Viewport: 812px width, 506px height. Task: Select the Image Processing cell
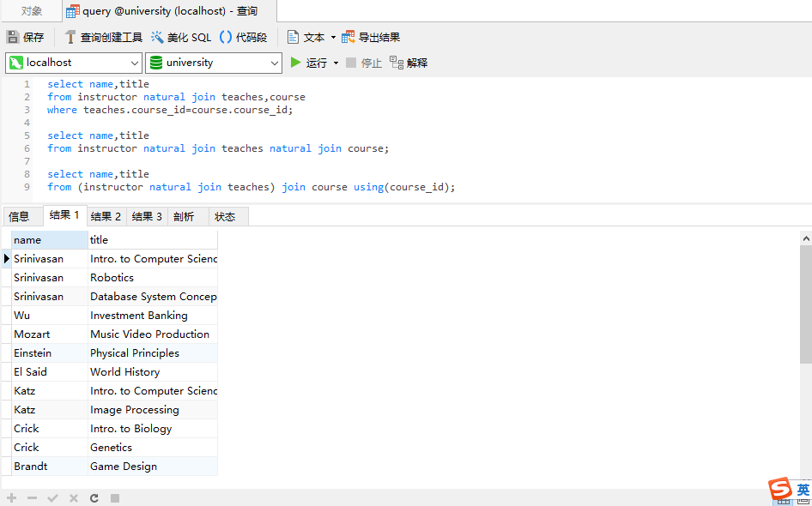153,410
